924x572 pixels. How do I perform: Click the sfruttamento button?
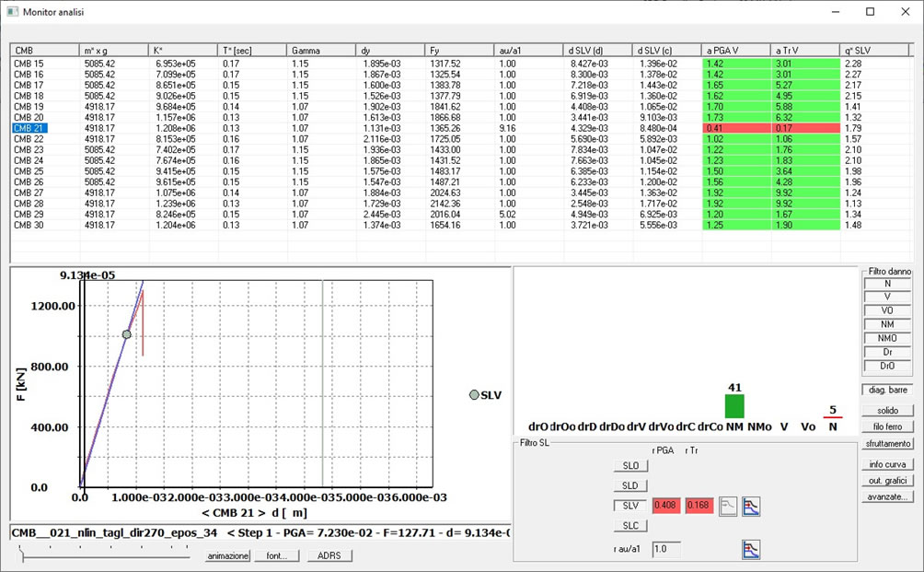887,443
